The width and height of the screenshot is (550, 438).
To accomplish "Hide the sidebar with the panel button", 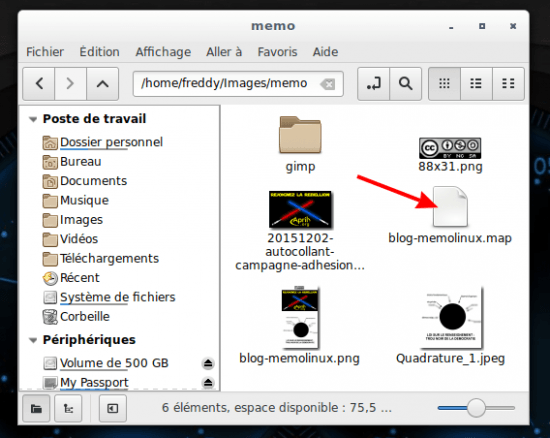I will pos(113,408).
